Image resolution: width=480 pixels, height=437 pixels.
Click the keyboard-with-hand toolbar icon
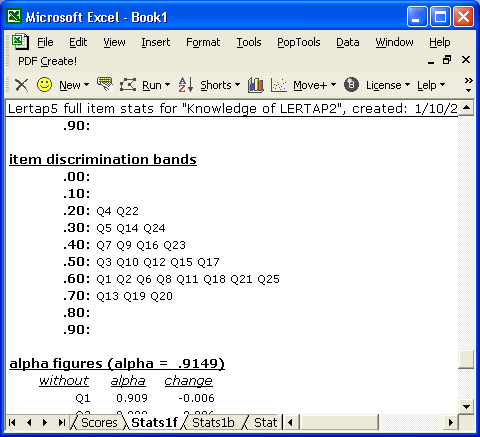tap(105, 84)
